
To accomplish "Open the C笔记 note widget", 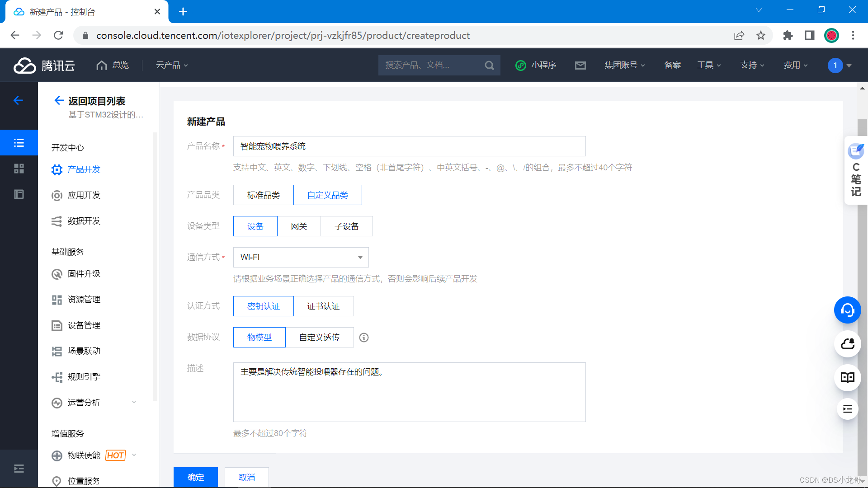I will [x=856, y=170].
